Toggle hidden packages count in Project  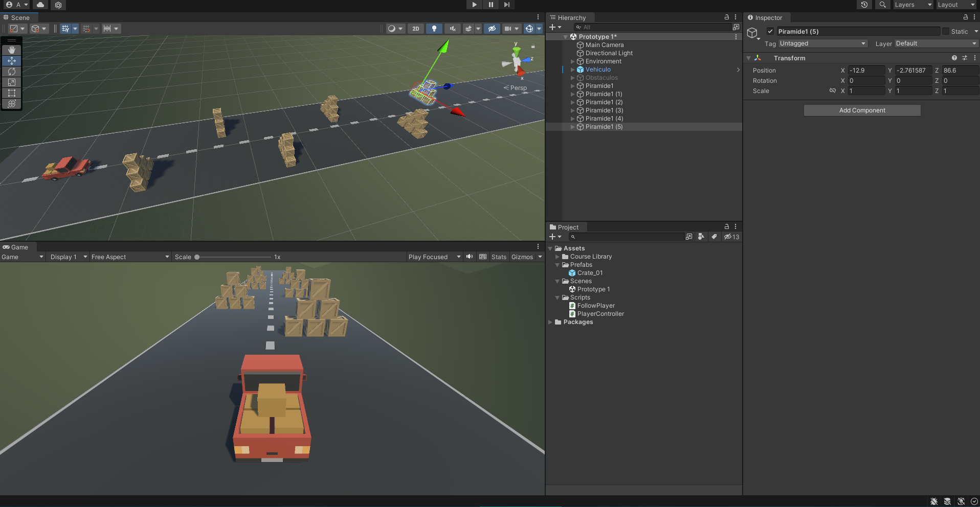pyautogui.click(x=731, y=237)
